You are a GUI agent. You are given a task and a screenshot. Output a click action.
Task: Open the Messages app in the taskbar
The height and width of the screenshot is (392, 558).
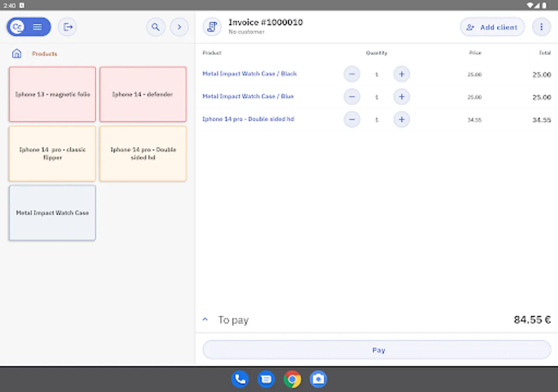266,379
